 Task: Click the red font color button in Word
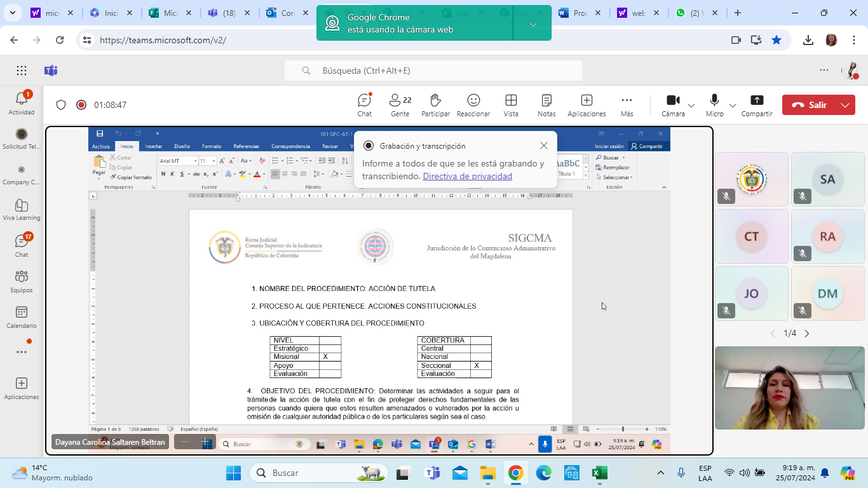point(257,174)
